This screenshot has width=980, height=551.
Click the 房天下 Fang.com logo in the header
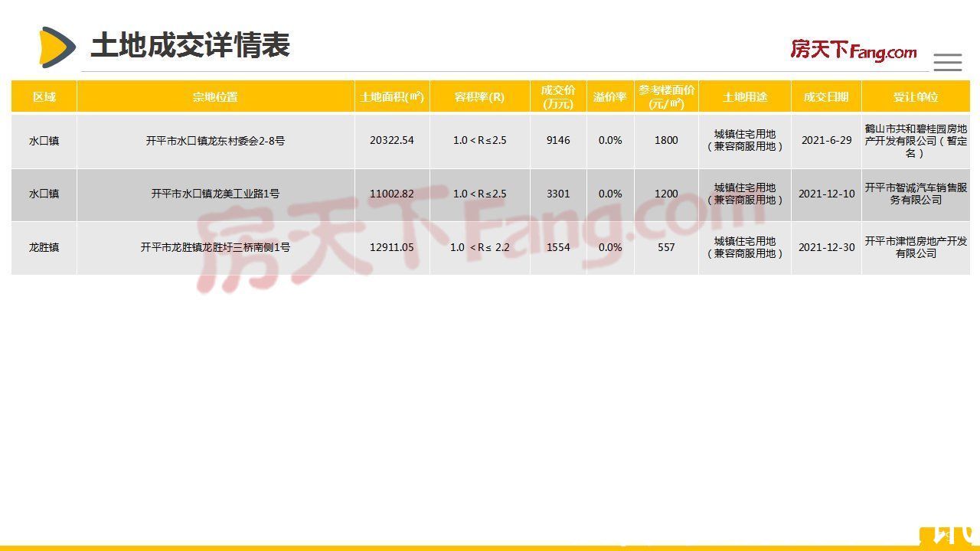tap(854, 51)
